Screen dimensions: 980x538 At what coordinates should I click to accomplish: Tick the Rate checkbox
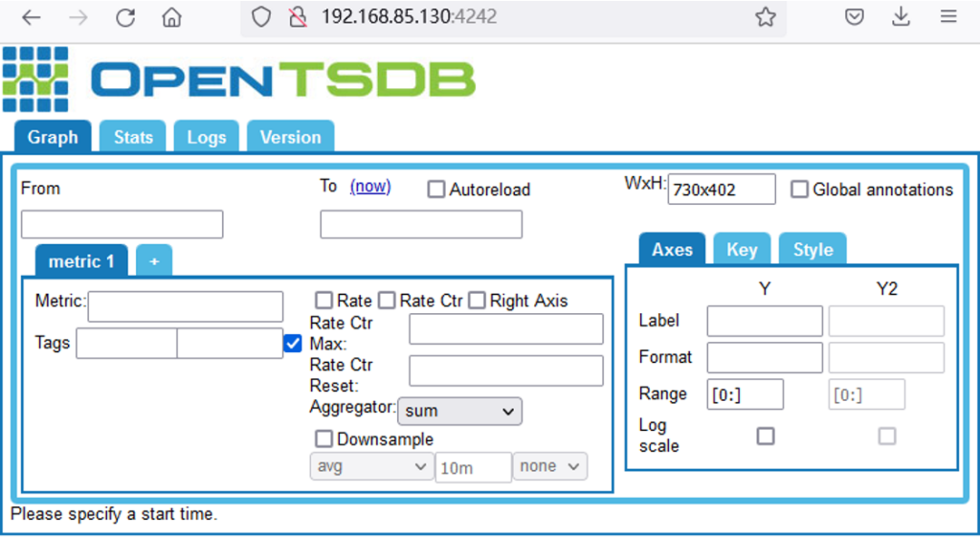tap(323, 301)
